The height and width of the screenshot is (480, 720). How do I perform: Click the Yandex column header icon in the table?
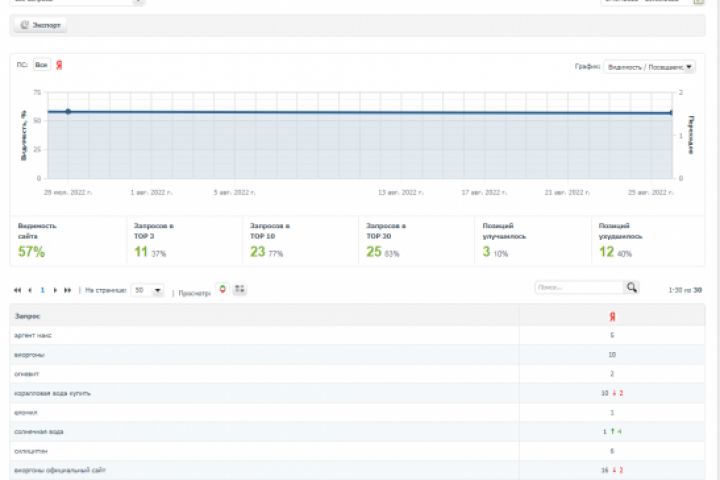click(x=612, y=316)
